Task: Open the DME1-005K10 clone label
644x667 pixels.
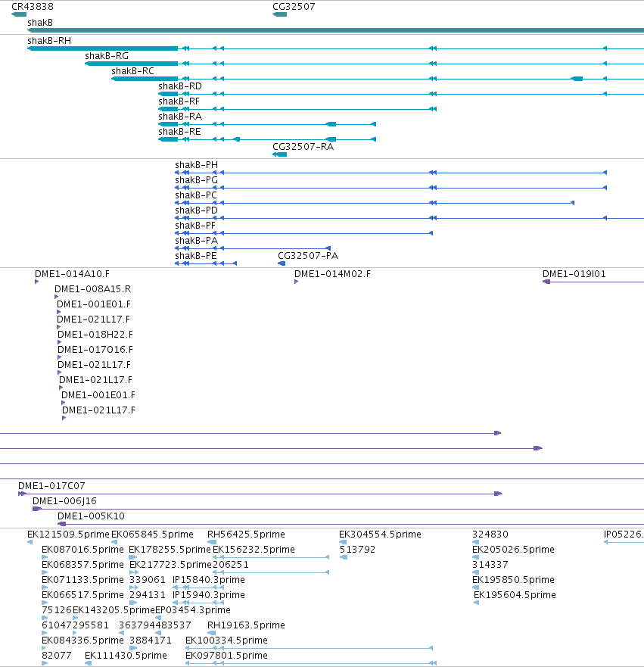Action: point(91,516)
